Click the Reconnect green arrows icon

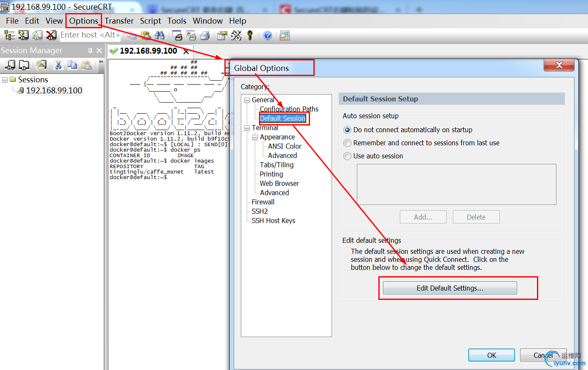(38, 35)
